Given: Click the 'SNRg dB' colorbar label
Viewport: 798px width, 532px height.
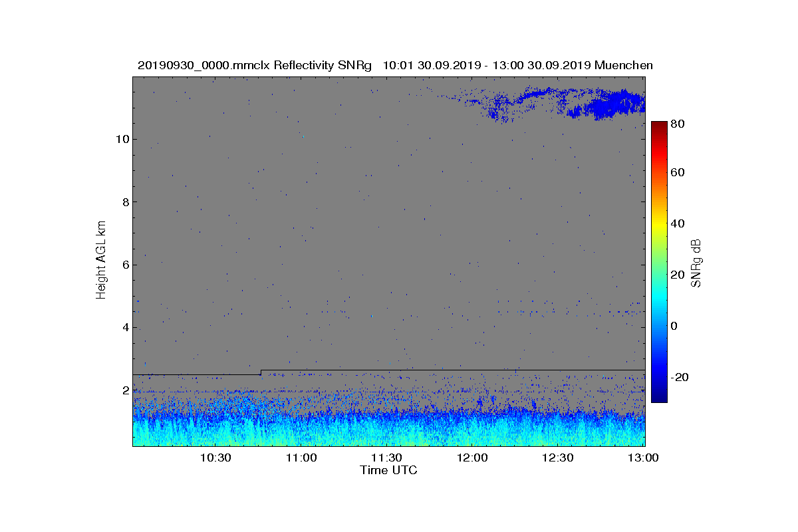Looking at the screenshot, I should [x=697, y=263].
